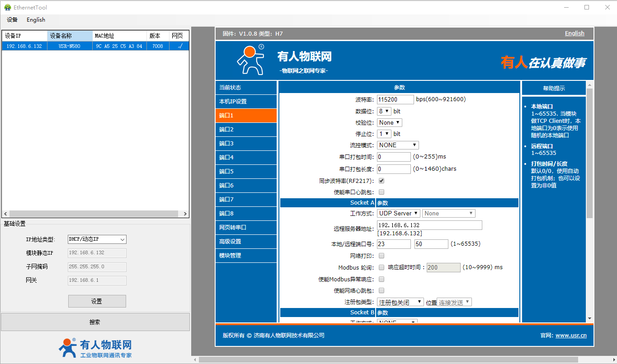Click the right arrow of device list scrollbar
617x364 pixels.
click(x=185, y=214)
